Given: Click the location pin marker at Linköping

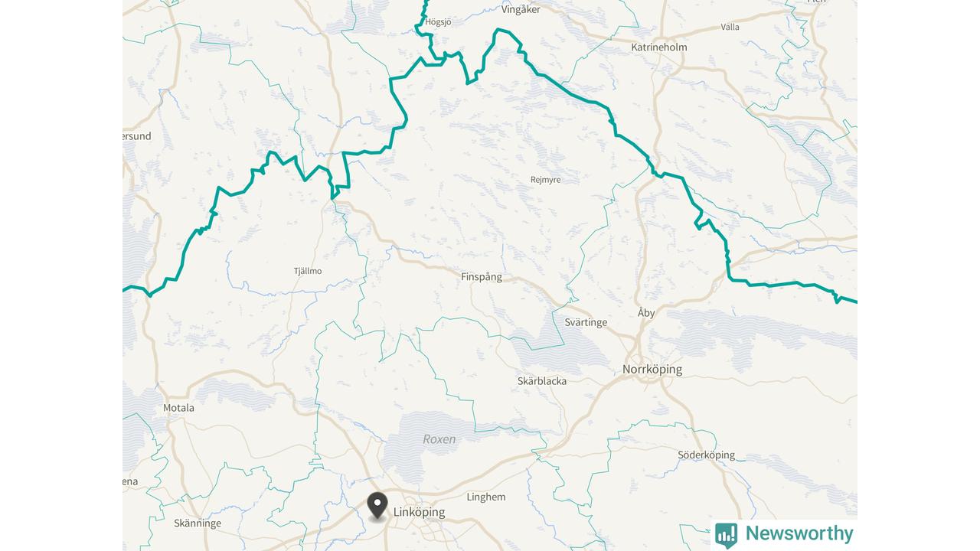Looking at the screenshot, I should (x=377, y=507).
